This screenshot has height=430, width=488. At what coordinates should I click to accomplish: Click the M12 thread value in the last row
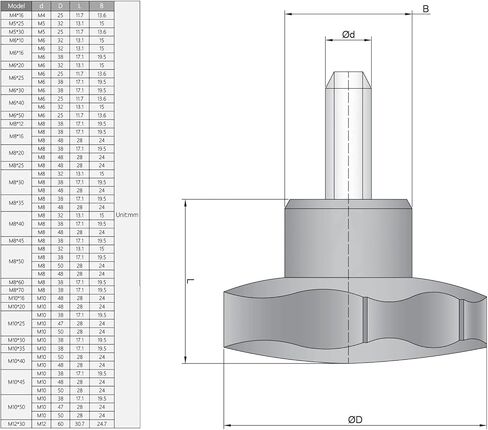tap(41, 424)
